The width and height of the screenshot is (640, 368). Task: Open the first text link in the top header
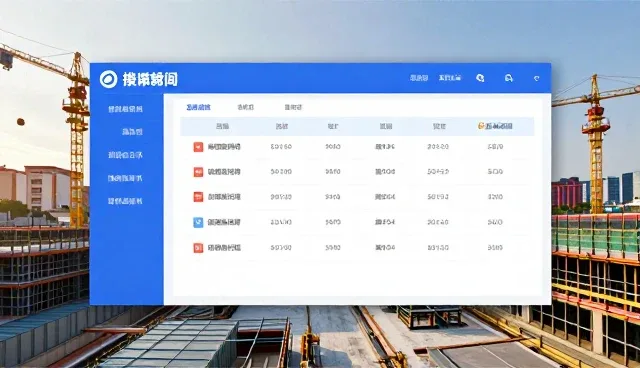(x=419, y=78)
